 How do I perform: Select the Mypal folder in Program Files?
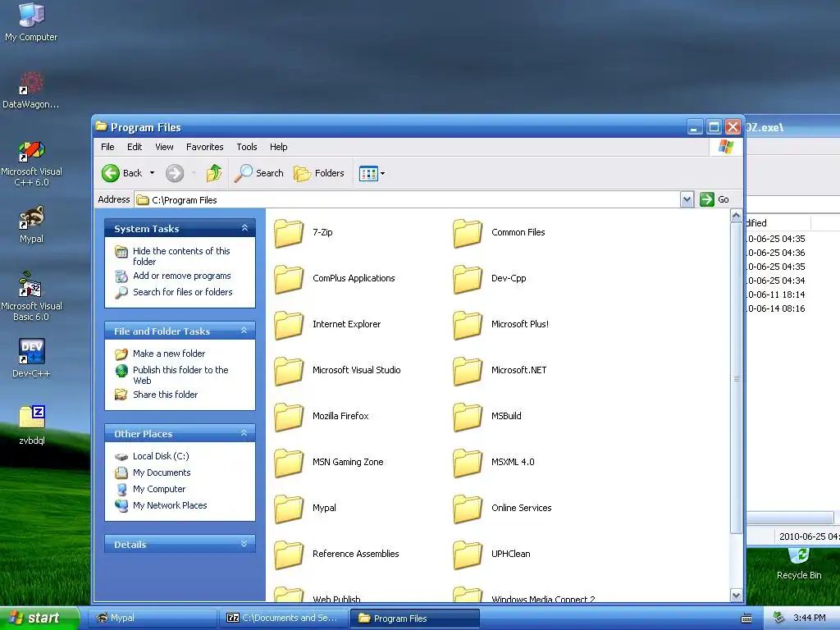click(x=289, y=509)
